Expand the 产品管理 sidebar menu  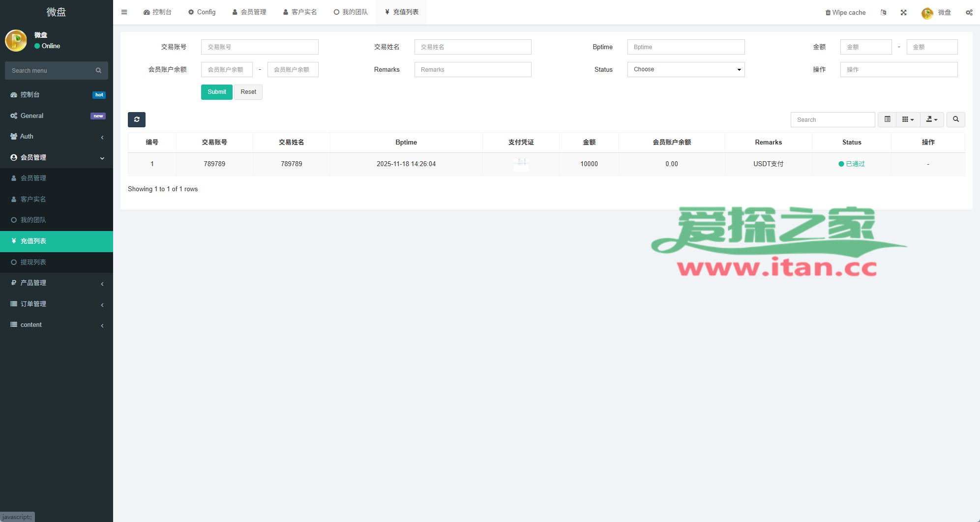57,283
